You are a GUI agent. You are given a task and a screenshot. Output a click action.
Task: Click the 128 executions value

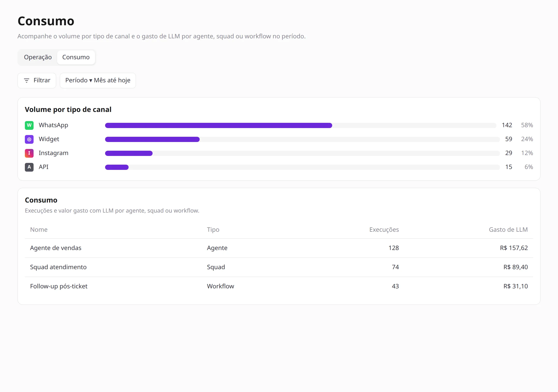pos(394,248)
